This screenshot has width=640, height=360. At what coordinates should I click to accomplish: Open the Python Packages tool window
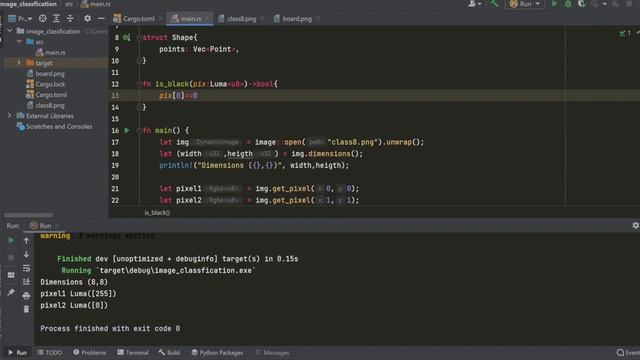(217, 352)
